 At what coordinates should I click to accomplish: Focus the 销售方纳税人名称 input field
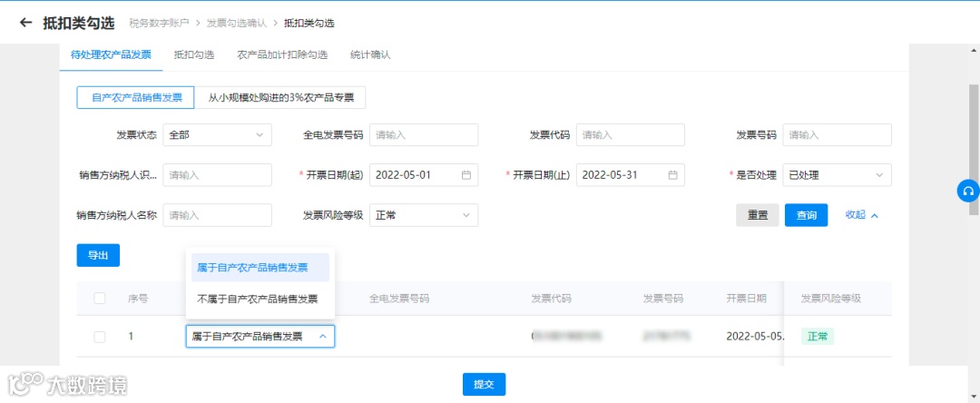click(x=217, y=215)
